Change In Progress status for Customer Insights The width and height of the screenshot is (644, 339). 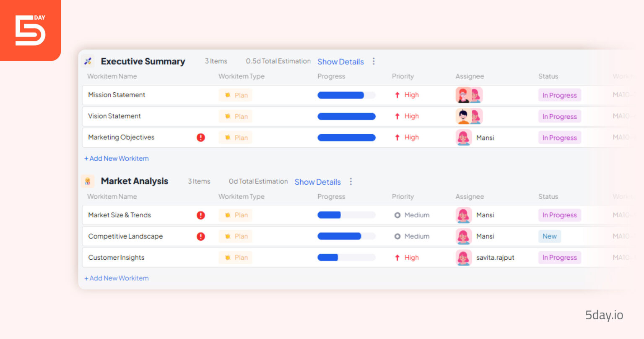pos(559,258)
